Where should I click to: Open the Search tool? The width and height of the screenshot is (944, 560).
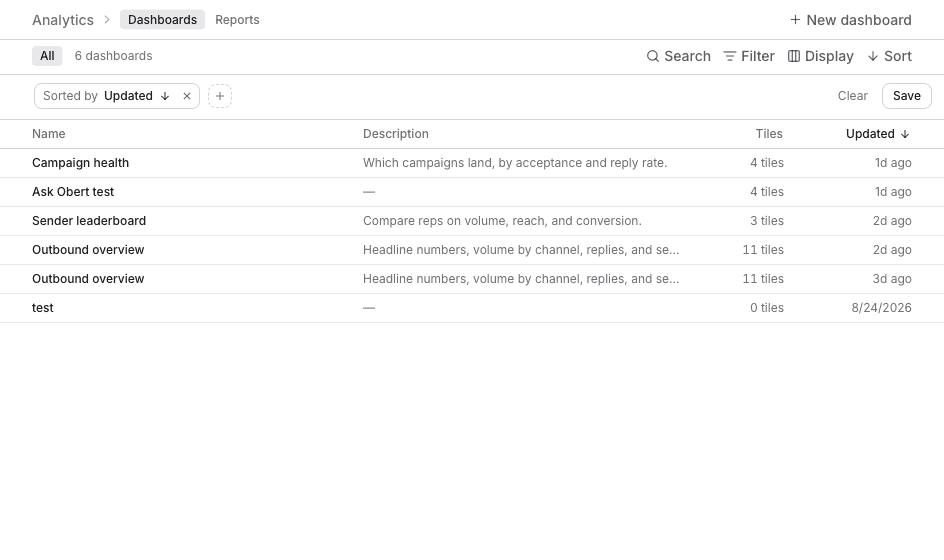click(678, 56)
